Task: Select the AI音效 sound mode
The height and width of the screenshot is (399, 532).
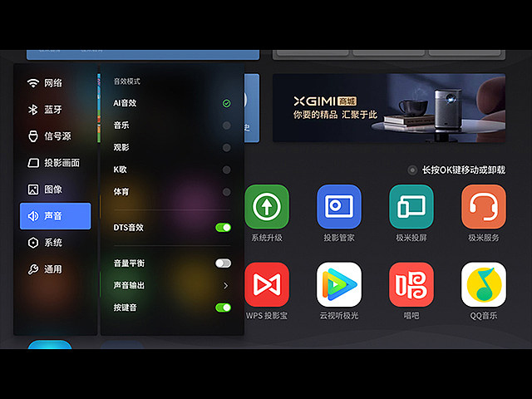Action: [x=172, y=103]
